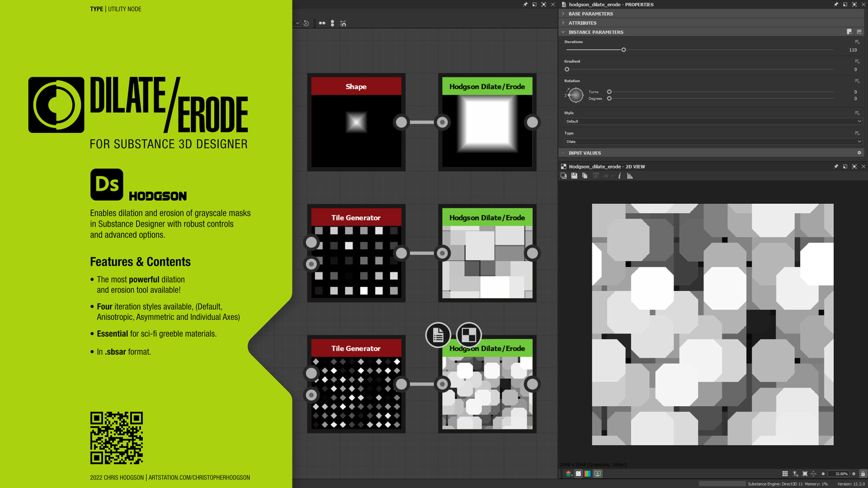
Task: Click the snap-to-grid magnet icon in graph toolbar
Action: [x=343, y=23]
